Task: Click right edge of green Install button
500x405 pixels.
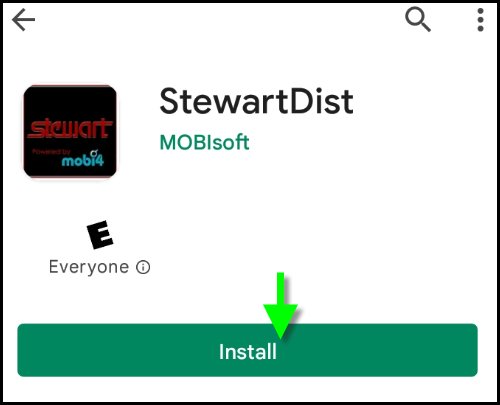Action: point(470,350)
